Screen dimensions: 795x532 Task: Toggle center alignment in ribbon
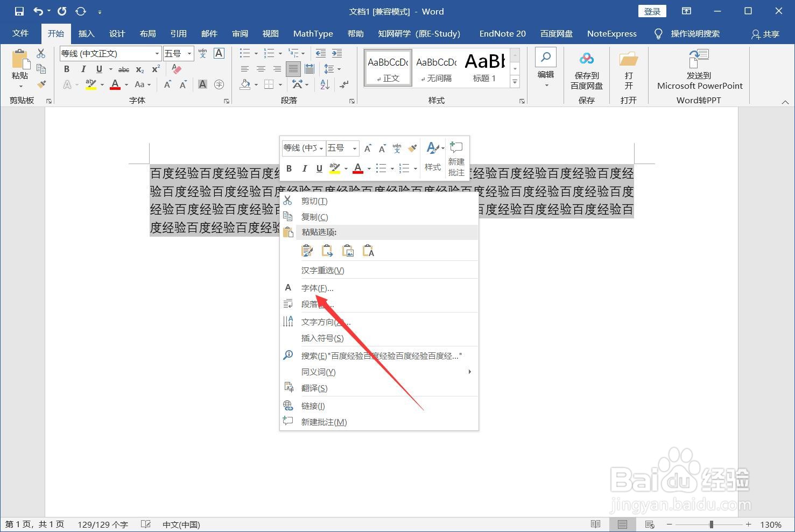[x=261, y=69]
